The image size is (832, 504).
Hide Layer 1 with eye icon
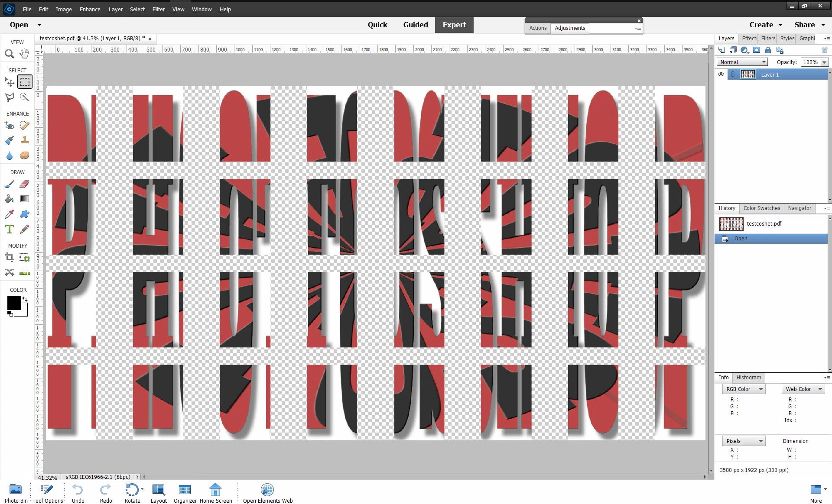[x=721, y=74]
